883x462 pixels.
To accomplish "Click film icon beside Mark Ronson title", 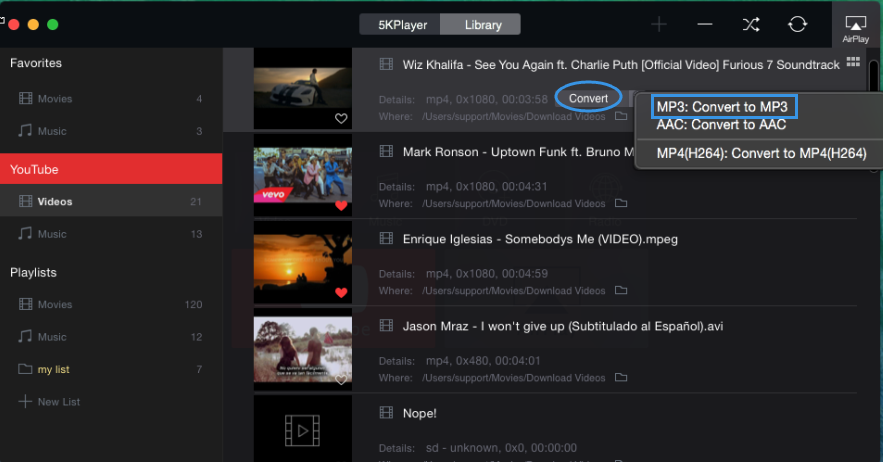I will [x=386, y=151].
